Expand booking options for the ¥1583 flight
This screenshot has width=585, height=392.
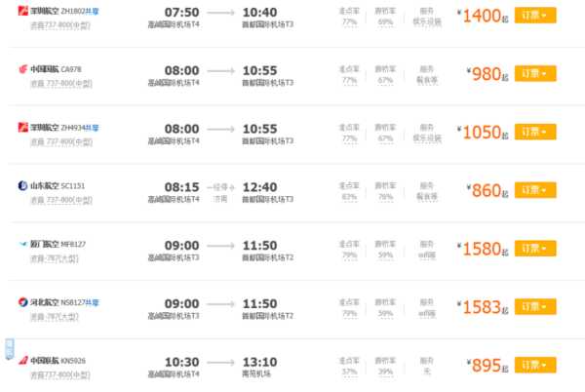[535, 306]
